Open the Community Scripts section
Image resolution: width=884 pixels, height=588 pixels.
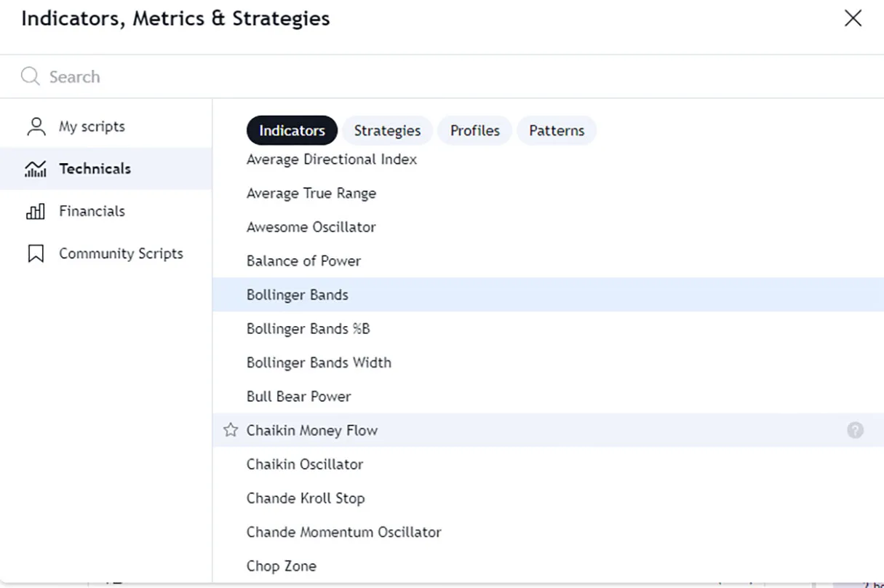point(121,254)
